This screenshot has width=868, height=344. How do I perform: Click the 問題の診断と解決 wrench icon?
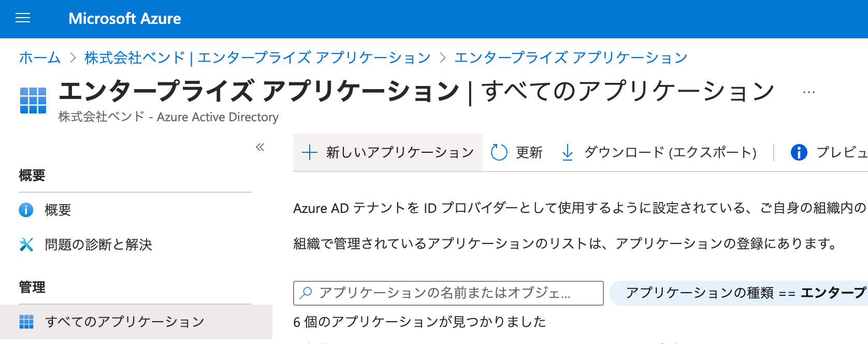click(26, 245)
